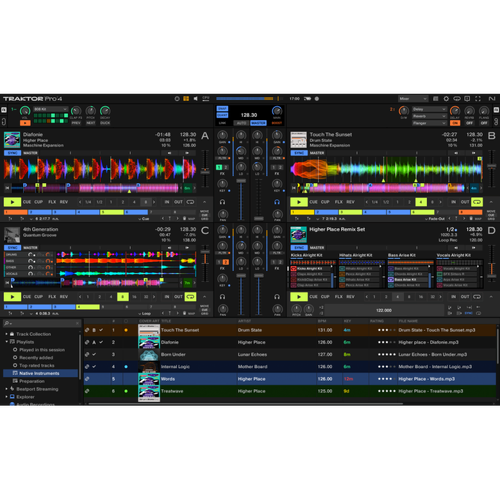This screenshot has width=500, height=500.
Task: Click Deck A headphone cue icon
Action: click(222, 202)
